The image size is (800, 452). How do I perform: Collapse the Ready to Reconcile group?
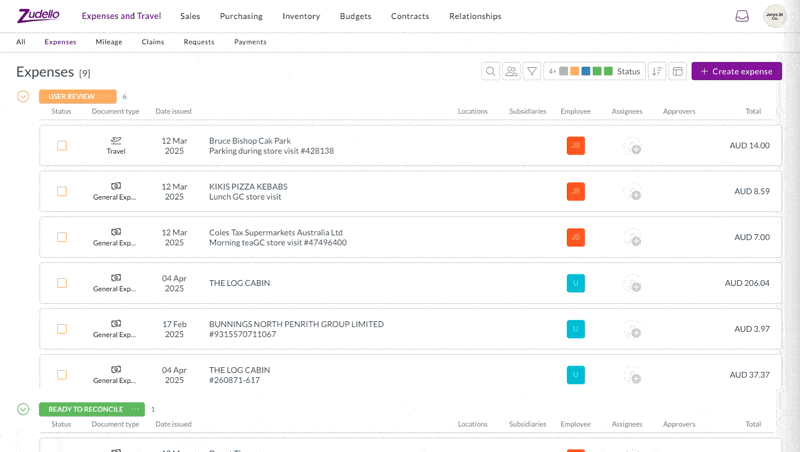[x=23, y=409]
